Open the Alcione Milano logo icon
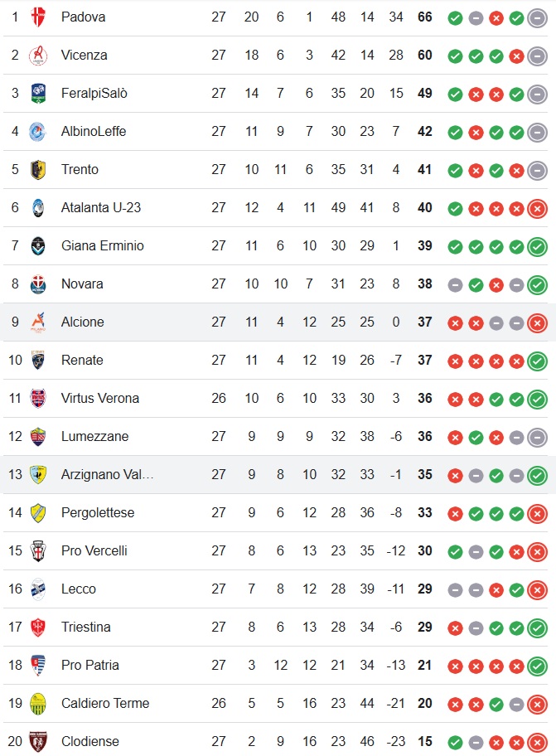 coord(38,322)
